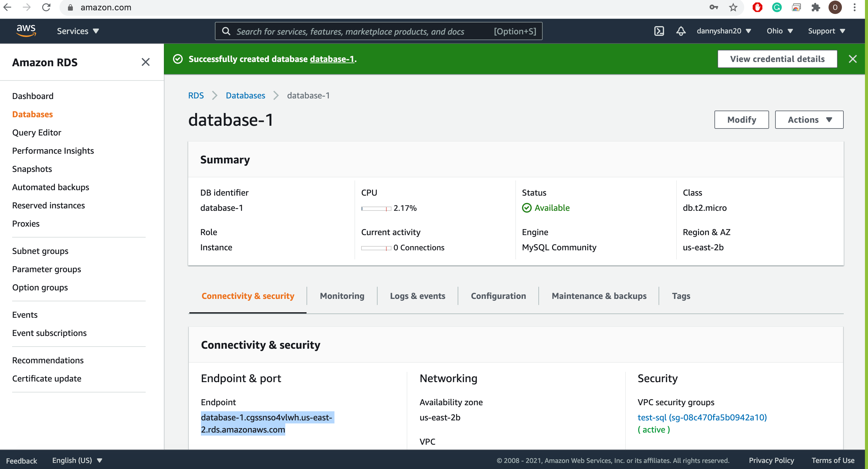The width and height of the screenshot is (868, 469).
Task: Switch to the Monitoring tab
Action: click(342, 296)
